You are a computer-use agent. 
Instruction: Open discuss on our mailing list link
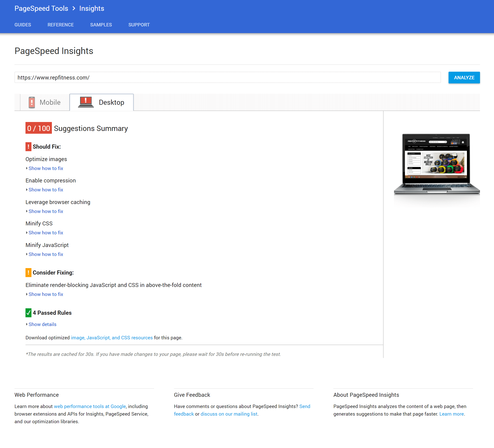[x=229, y=414]
